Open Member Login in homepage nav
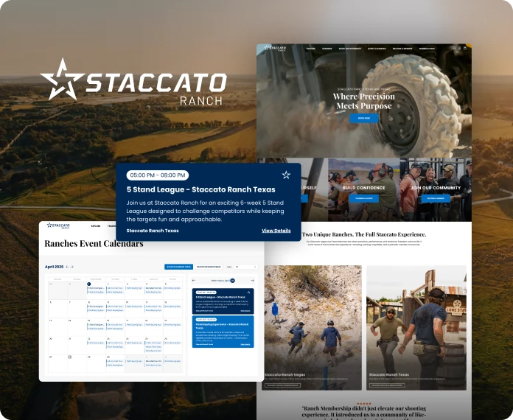 click(x=427, y=49)
